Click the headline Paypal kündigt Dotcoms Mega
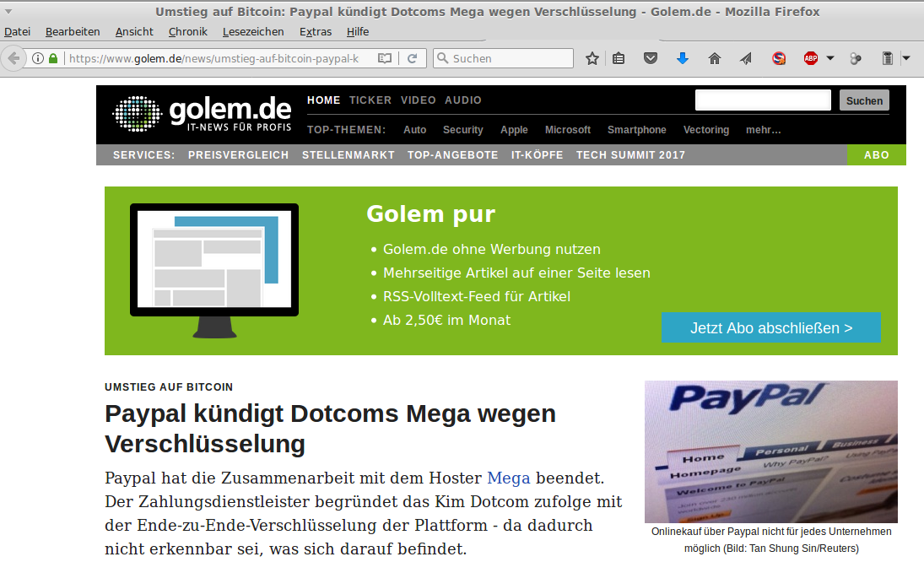924x562 pixels. (330, 429)
